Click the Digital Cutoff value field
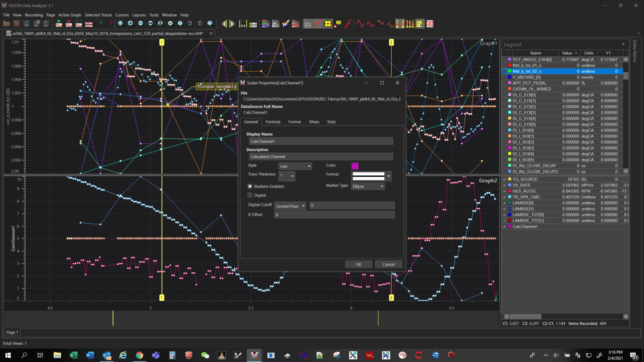The width and height of the screenshot is (644, 362). [352, 206]
